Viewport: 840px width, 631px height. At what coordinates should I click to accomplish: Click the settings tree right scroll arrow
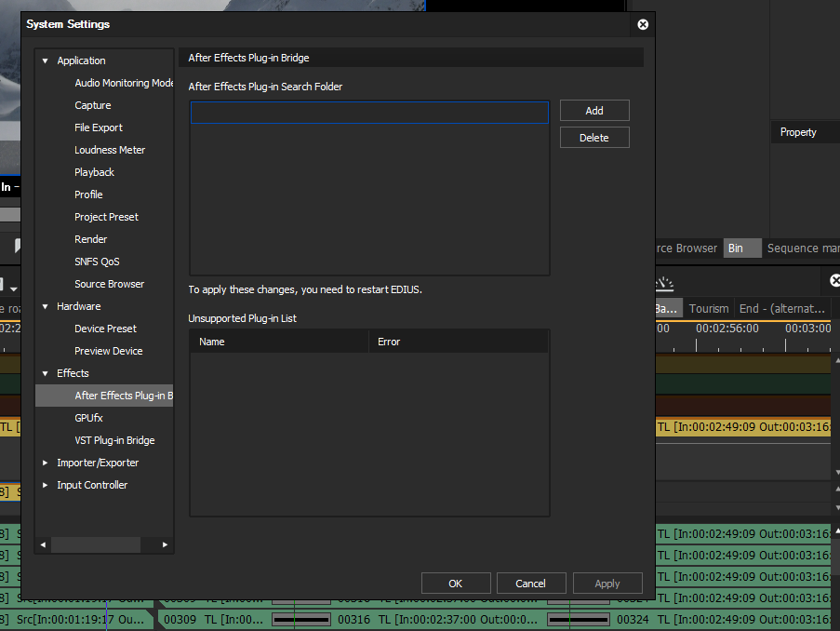pyautogui.click(x=165, y=544)
